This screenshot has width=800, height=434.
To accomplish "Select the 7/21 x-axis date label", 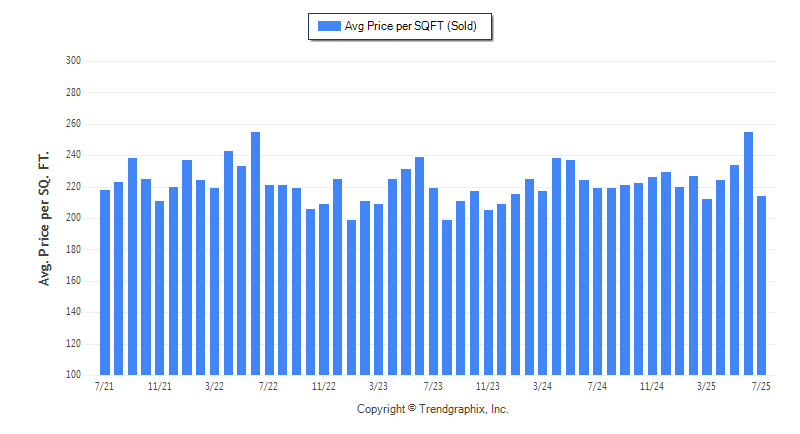I will click(x=105, y=387).
